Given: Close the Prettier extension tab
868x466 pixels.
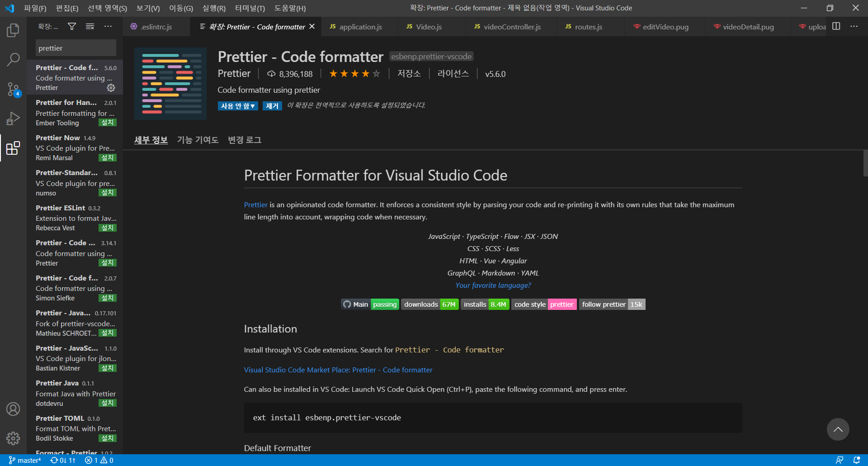Looking at the screenshot, I should coord(312,27).
